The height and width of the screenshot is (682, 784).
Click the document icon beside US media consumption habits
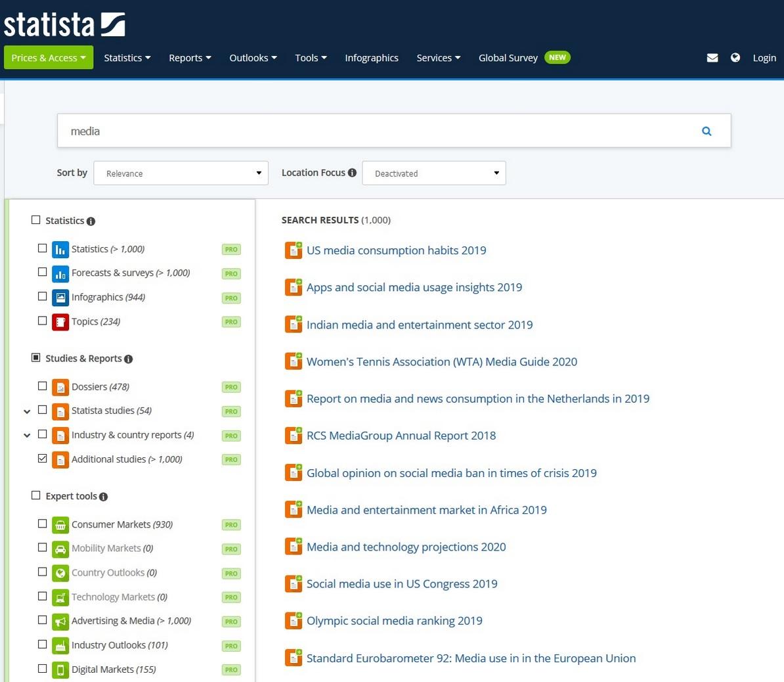pyautogui.click(x=294, y=250)
